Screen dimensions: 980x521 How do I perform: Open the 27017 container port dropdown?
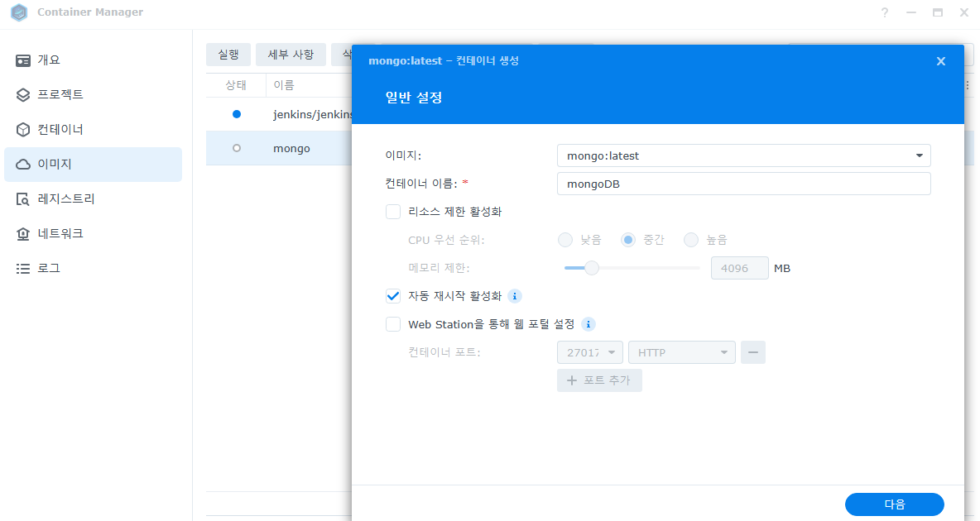click(589, 352)
